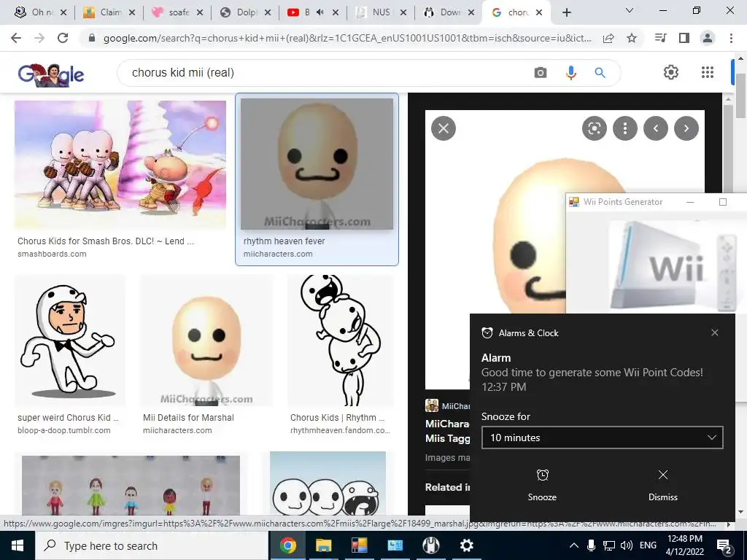
Task: Select the 'rhythm heaven fever' Mii thumbnail
Action: tap(317, 164)
